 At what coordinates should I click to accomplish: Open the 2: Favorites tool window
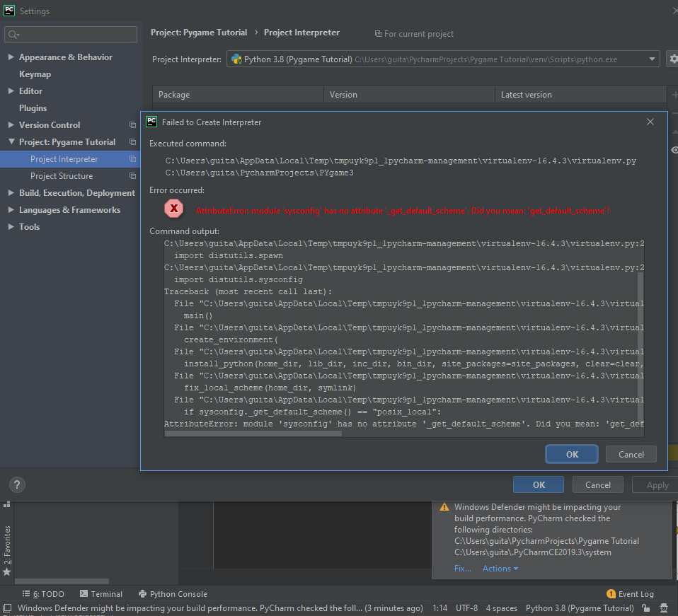[x=7, y=545]
